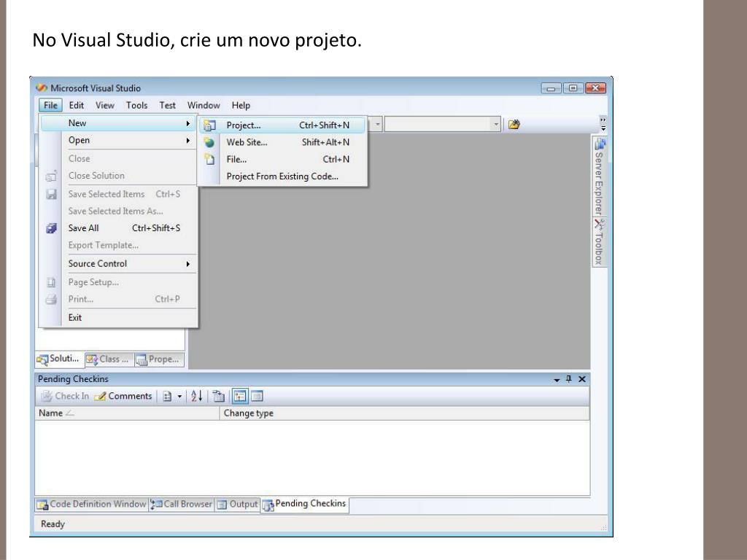Click the folder view icon in Pending Checkins
The height and width of the screenshot is (560, 747).
click(x=218, y=396)
